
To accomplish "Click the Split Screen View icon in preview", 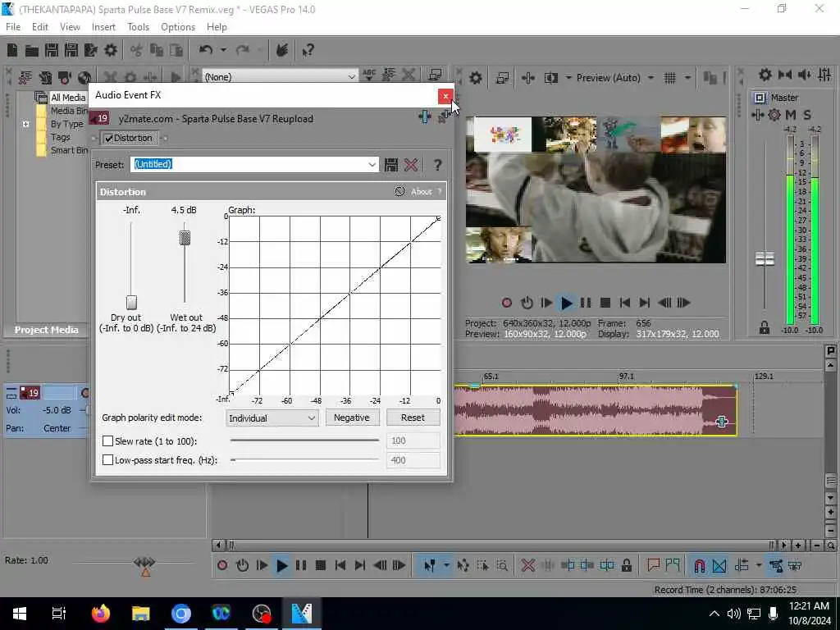I will coord(550,78).
